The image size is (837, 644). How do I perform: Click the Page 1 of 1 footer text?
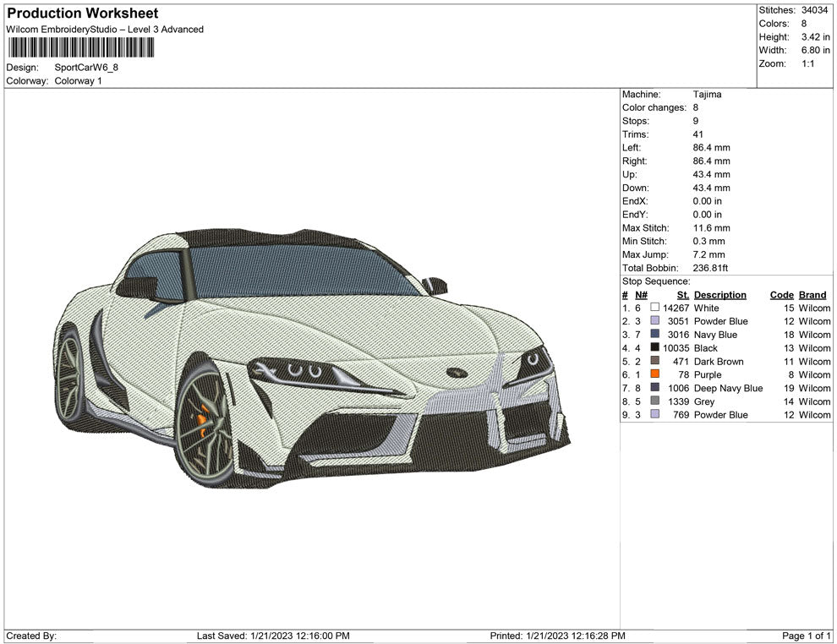[807, 636]
